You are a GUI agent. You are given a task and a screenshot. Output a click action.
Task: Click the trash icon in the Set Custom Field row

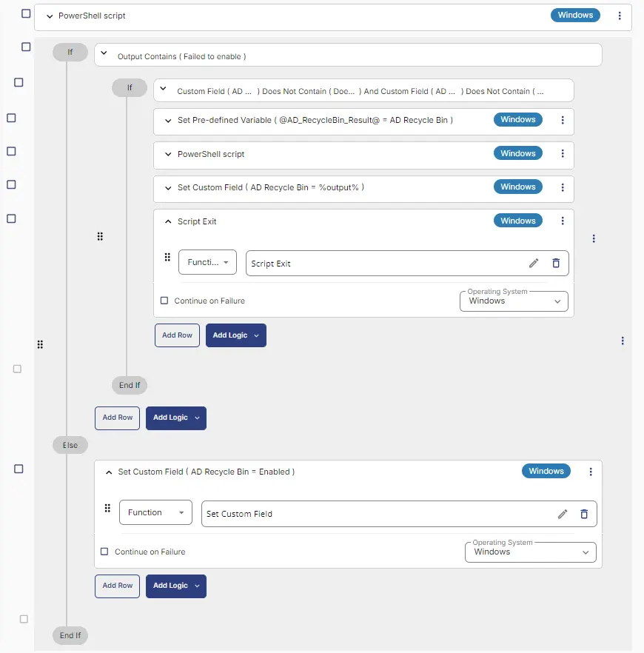click(x=584, y=514)
